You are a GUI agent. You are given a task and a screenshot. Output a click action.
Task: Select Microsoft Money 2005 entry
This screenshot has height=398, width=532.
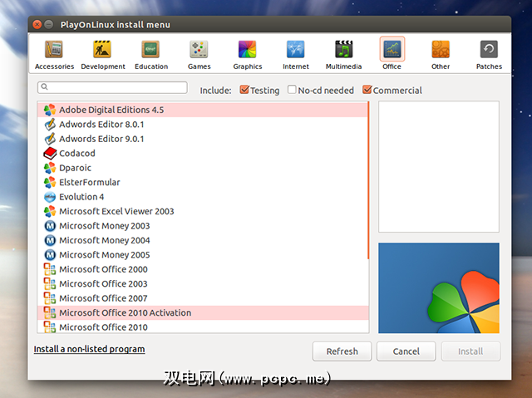point(203,255)
